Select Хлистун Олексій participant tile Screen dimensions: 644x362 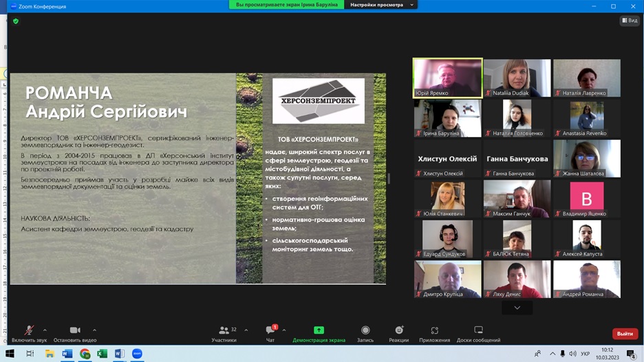[448, 158]
